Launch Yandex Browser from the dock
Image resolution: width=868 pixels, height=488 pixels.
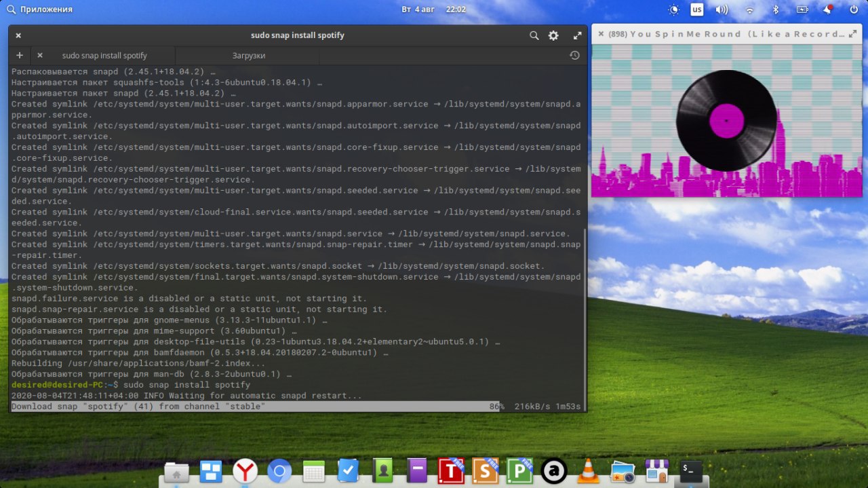pos(245,471)
